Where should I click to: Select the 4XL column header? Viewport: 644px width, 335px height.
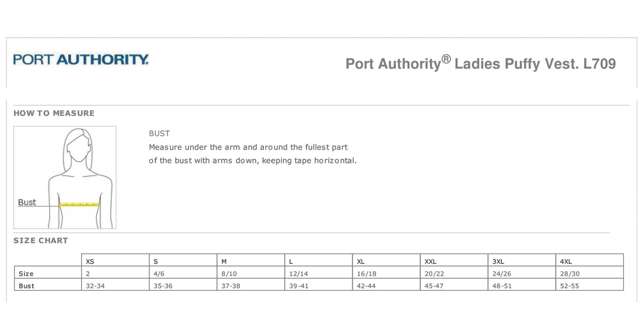point(566,262)
